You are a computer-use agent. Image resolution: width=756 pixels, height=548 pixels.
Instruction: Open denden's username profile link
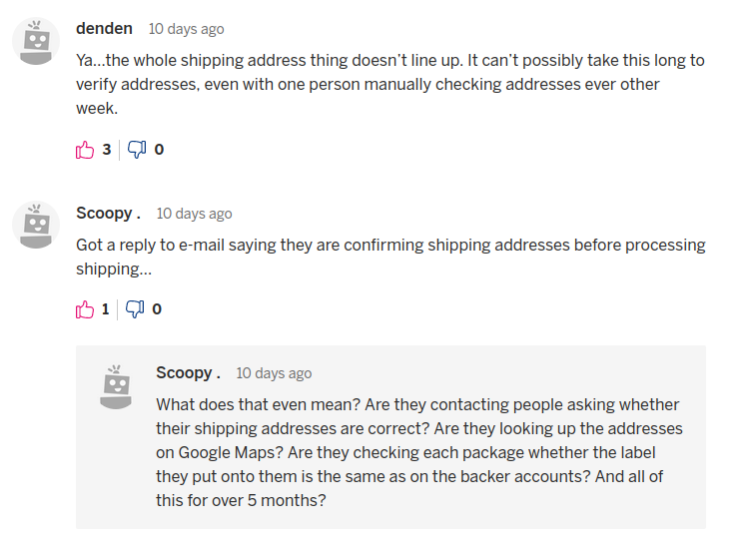coord(104,28)
